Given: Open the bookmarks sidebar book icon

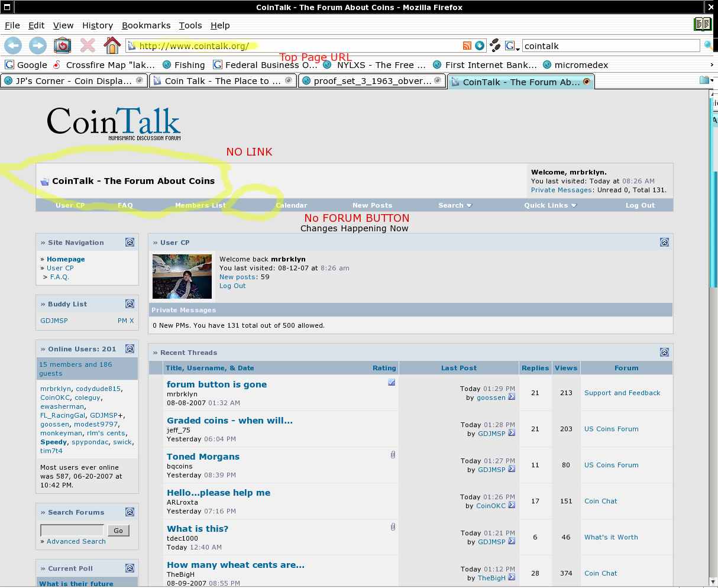Looking at the screenshot, I should 702,24.
